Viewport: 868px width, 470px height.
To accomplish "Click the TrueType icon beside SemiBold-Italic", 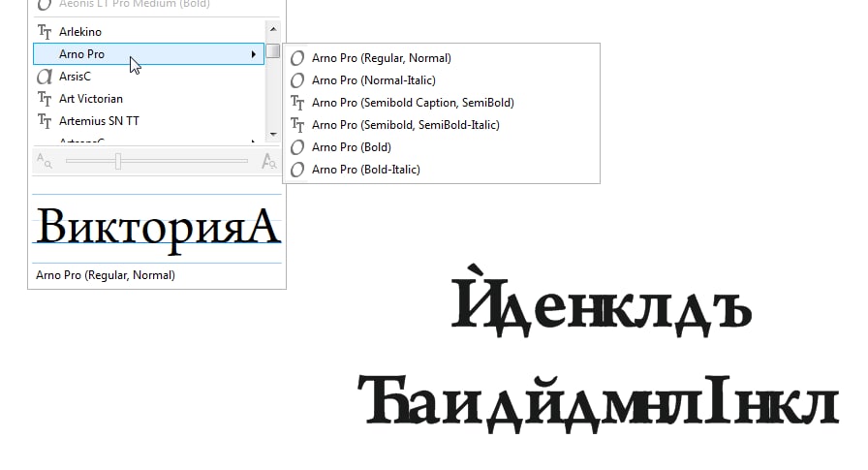I will click(297, 125).
